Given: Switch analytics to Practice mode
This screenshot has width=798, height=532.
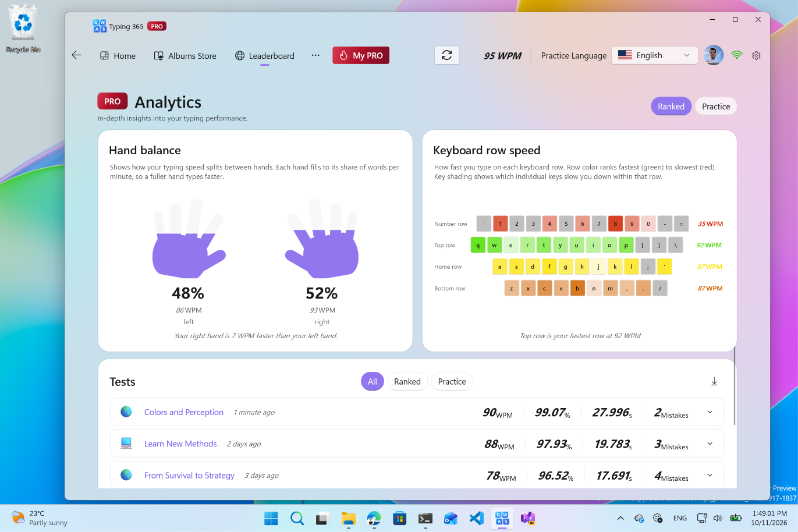Looking at the screenshot, I should [x=716, y=107].
